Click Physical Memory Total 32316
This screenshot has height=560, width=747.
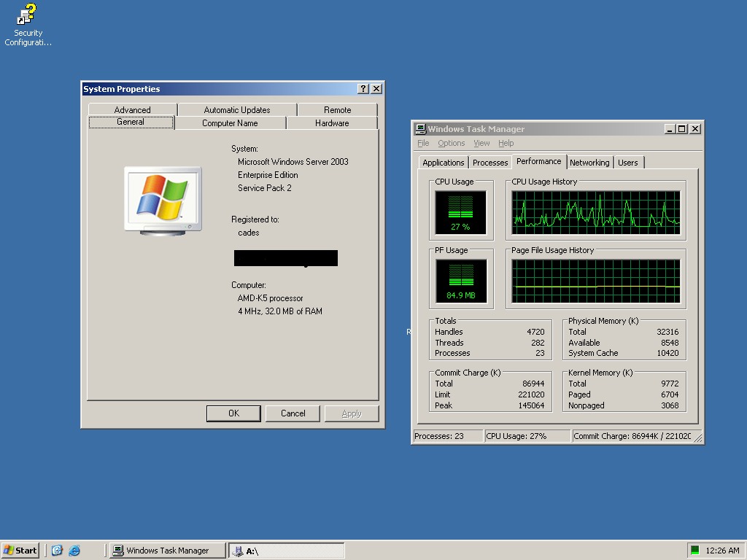point(667,332)
